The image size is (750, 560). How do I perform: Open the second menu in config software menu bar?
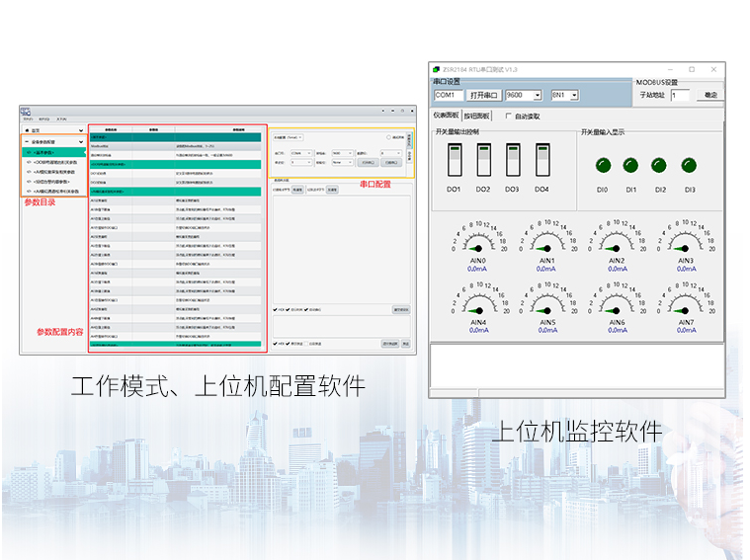point(44,120)
